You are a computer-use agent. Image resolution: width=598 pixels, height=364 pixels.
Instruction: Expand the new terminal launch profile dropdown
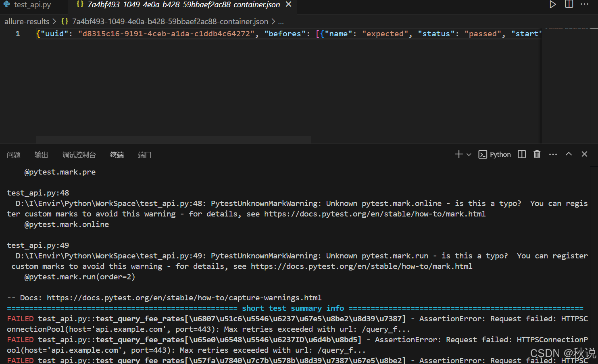click(469, 154)
